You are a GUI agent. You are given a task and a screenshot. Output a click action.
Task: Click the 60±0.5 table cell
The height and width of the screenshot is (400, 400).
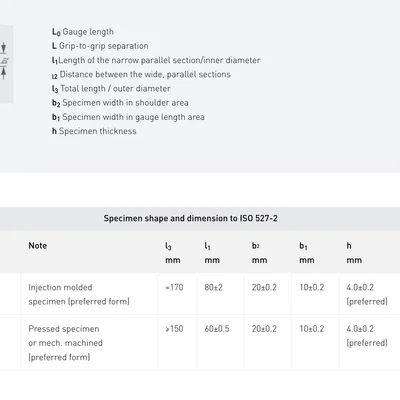coord(217,329)
